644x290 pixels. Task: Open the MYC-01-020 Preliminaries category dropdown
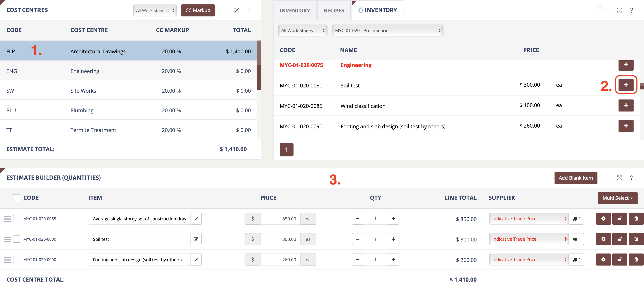pyautogui.click(x=387, y=30)
